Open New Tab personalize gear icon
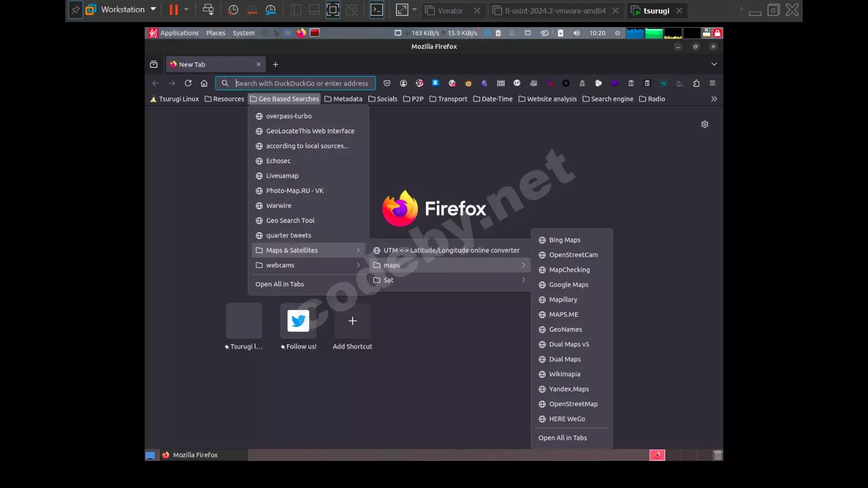 pyautogui.click(x=705, y=124)
